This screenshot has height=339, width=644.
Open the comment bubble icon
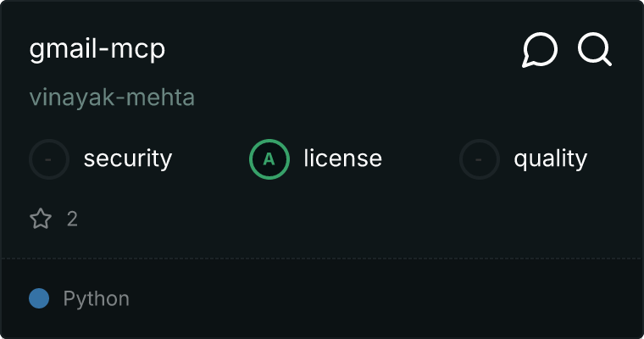(540, 50)
